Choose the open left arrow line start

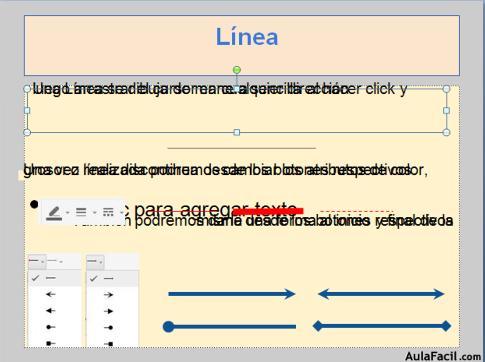coord(51,294)
